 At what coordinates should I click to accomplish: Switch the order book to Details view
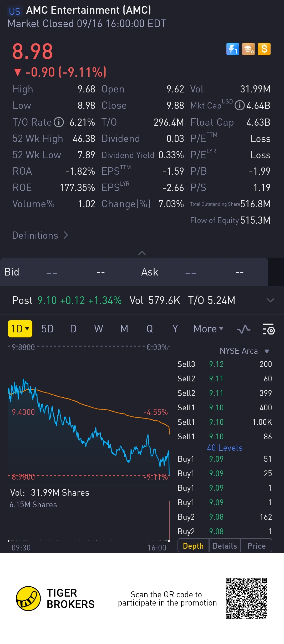click(x=225, y=546)
